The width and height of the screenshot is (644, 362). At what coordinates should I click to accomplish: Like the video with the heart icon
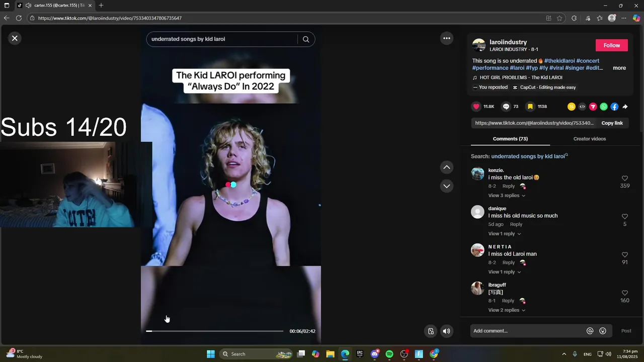coord(476,107)
